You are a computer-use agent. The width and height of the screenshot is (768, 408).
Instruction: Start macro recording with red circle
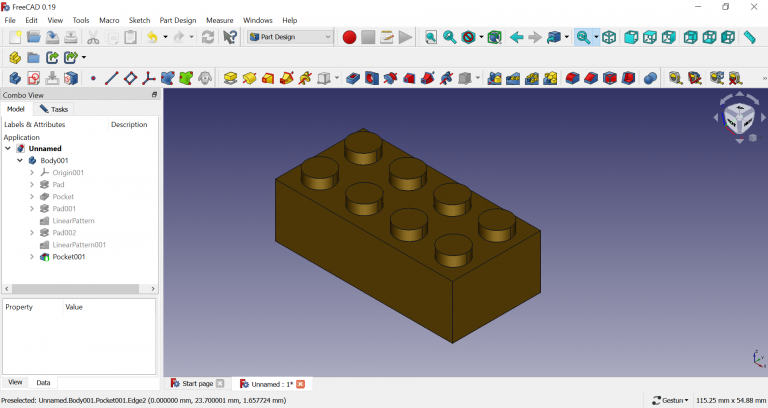pyautogui.click(x=349, y=37)
